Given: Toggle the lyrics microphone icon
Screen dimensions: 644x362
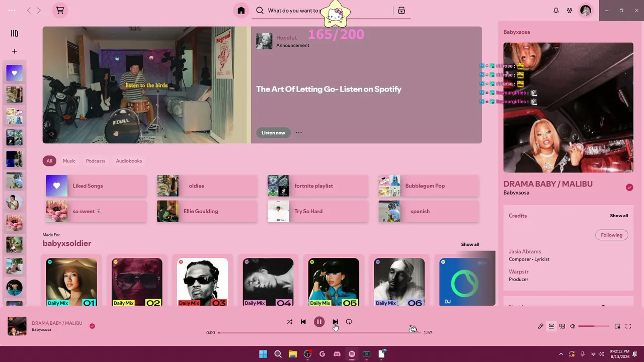Looking at the screenshot, I should click(540, 326).
